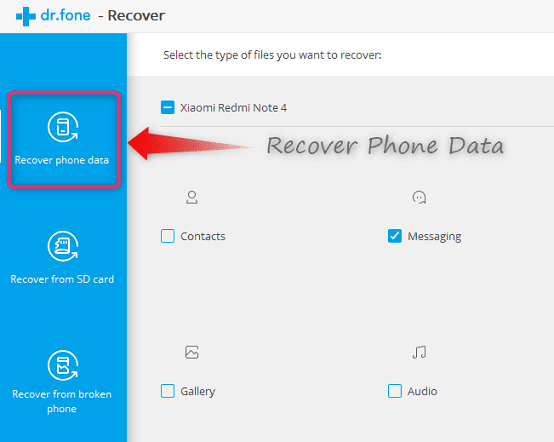The width and height of the screenshot is (554, 442).
Task: Toggle the Xiaomi Redmi Note 4 select-all box
Action: click(x=168, y=107)
